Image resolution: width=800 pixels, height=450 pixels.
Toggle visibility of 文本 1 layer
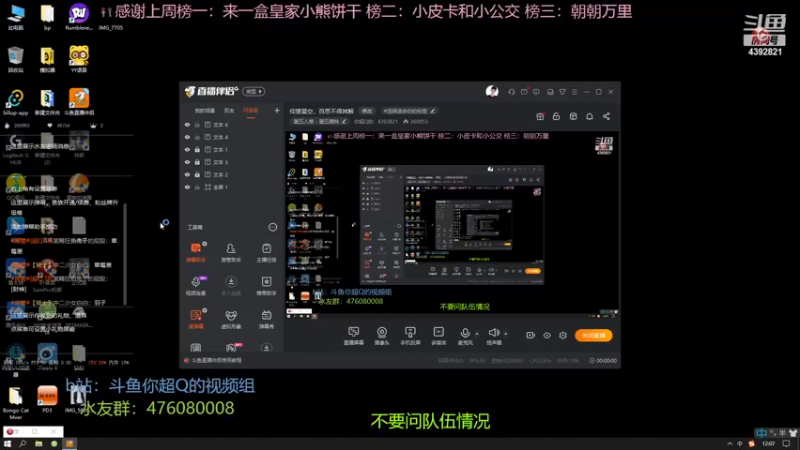(x=187, y=149)
